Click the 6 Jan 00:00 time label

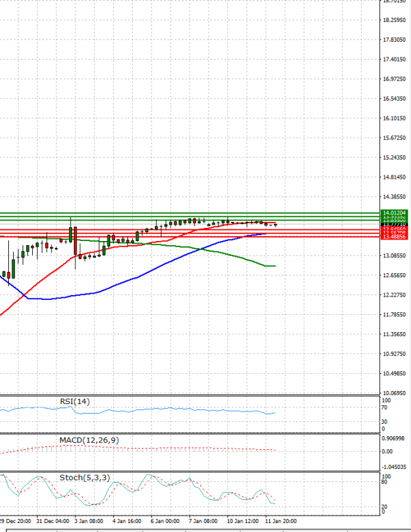click(x=164, y=521)
